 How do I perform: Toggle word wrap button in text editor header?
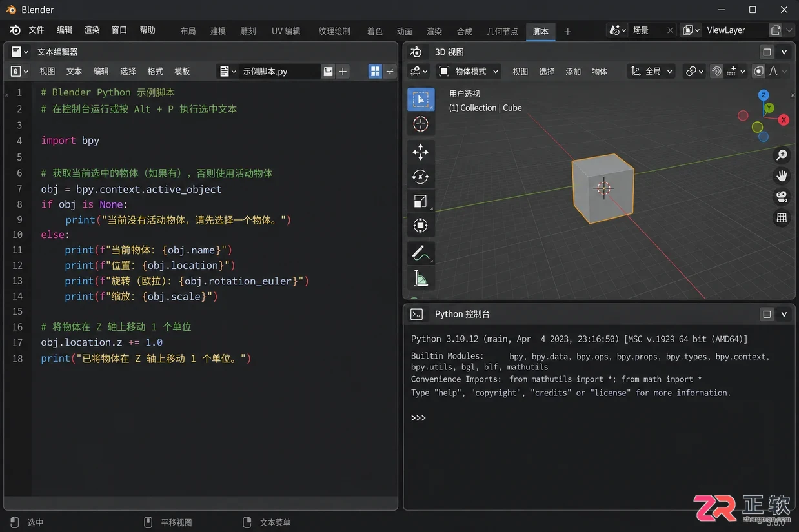tap(390, 72)
